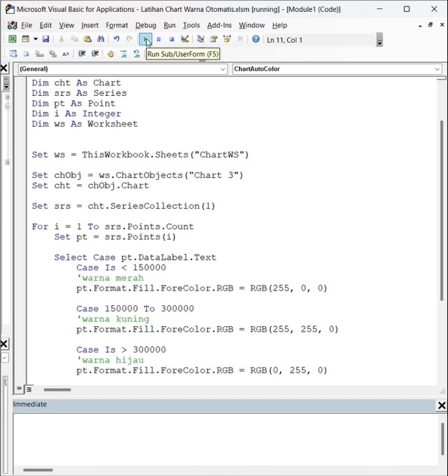The width and height of the screenshot is (448, 476).
Task: Open the Debug menu
Action: (x=146, y=25)
